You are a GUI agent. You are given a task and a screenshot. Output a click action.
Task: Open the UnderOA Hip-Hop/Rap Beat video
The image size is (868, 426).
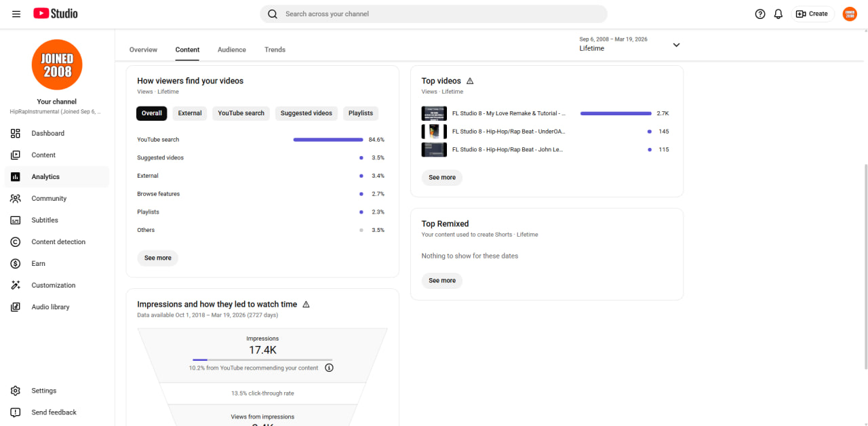(509, 132)
